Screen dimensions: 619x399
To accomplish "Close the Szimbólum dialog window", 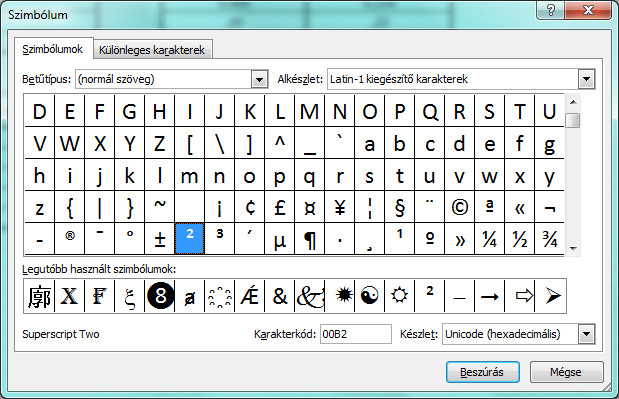I will (588, 10).
